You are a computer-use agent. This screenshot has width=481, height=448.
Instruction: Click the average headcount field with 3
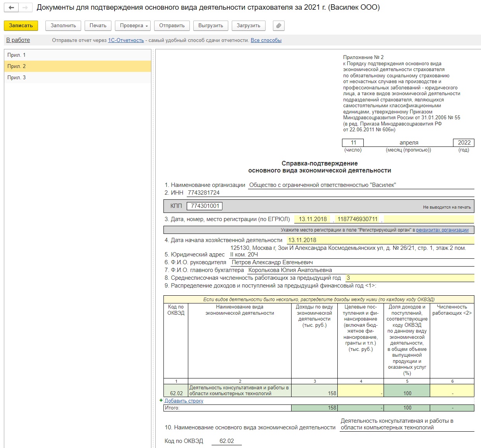click(x=409, y=278)
